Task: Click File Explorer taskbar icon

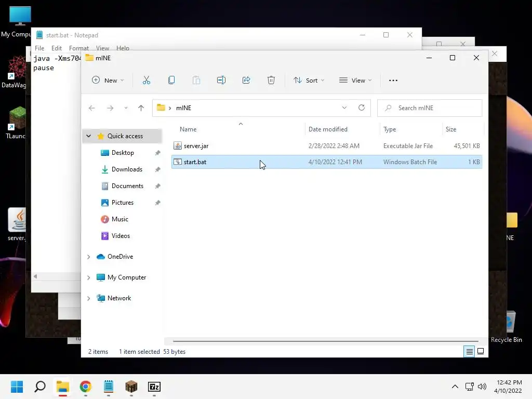Action: tap(63, 387)
